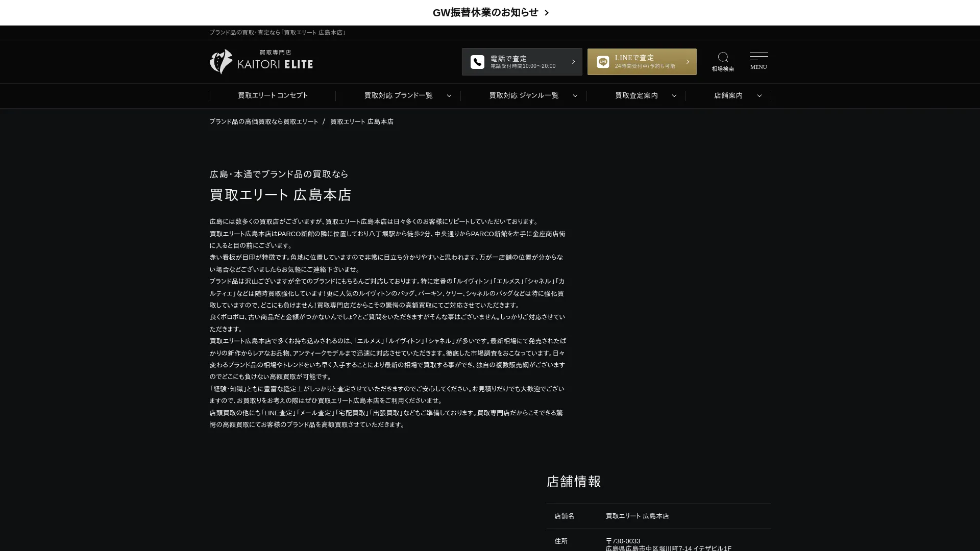The width and height of the screenshot is (980, 551).
Task: Click the phone icon in 電話で査定
Action: [x=477, y=62]
